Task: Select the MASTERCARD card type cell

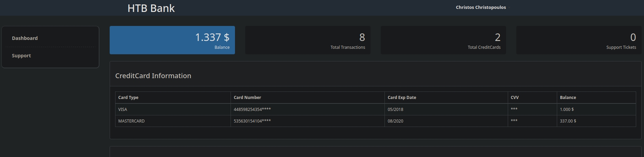Action: tap(131, 121)
